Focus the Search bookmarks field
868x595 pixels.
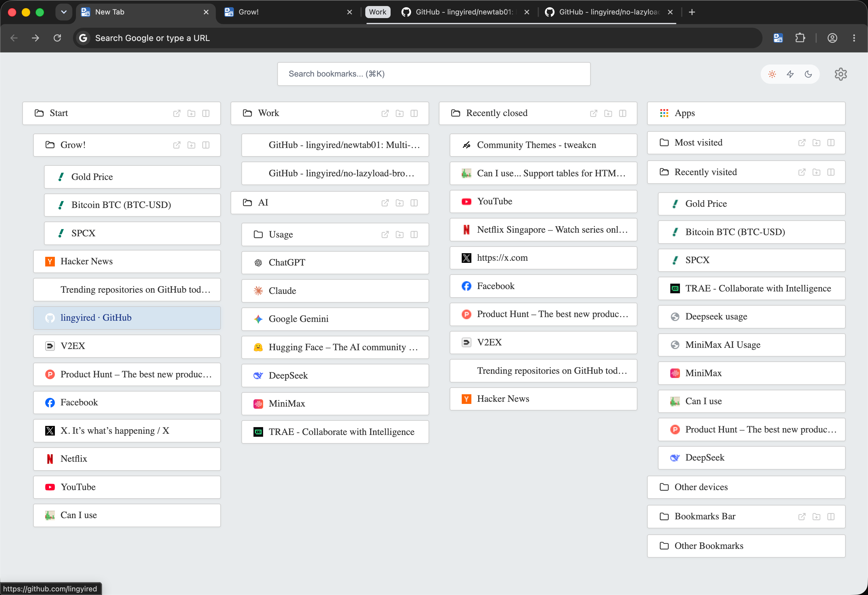434,74
